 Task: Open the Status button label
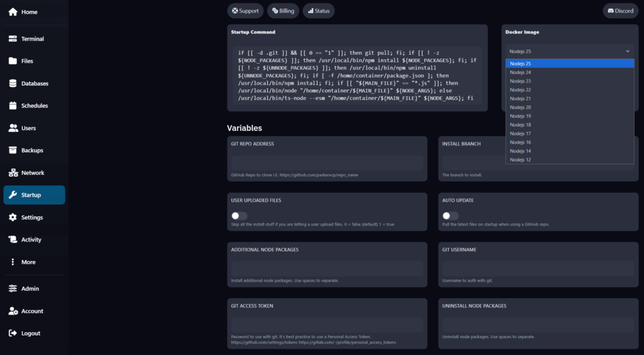[323, 11]
